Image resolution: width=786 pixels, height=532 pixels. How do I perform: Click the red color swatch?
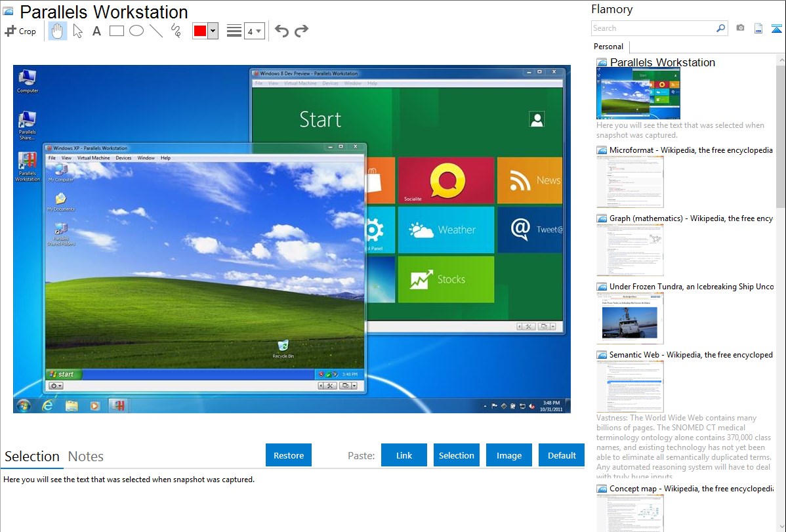(200, 31)
